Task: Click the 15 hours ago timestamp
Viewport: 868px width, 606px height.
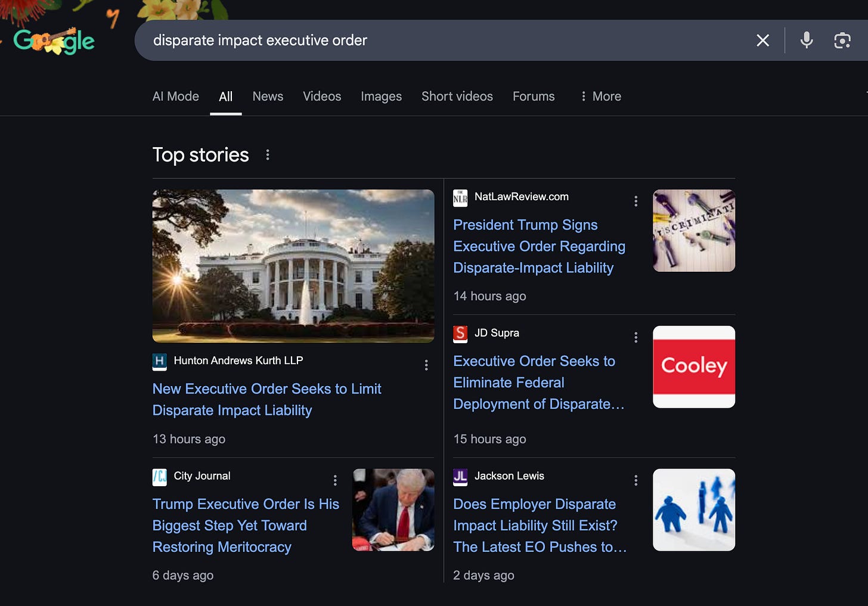Action: tap(489, 439)
